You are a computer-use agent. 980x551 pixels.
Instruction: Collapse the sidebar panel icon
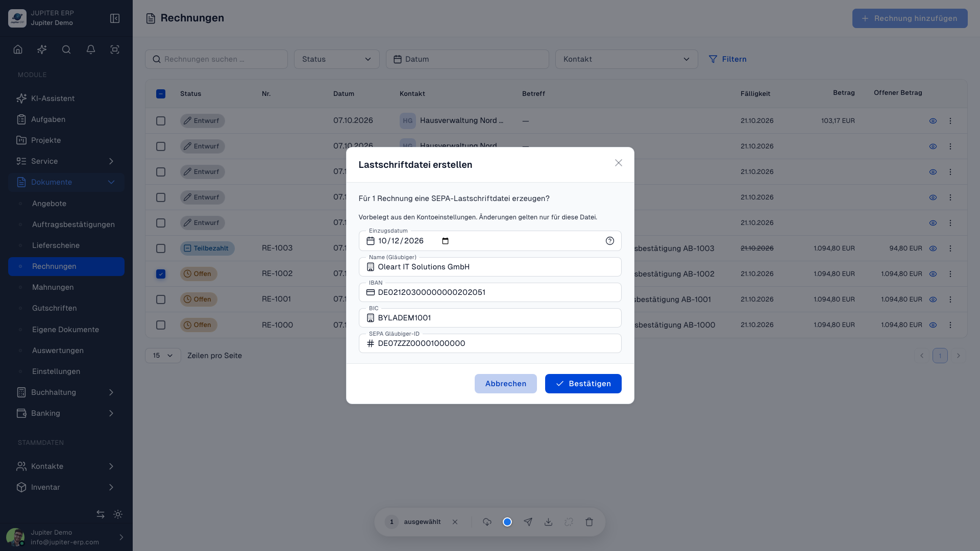115,18
